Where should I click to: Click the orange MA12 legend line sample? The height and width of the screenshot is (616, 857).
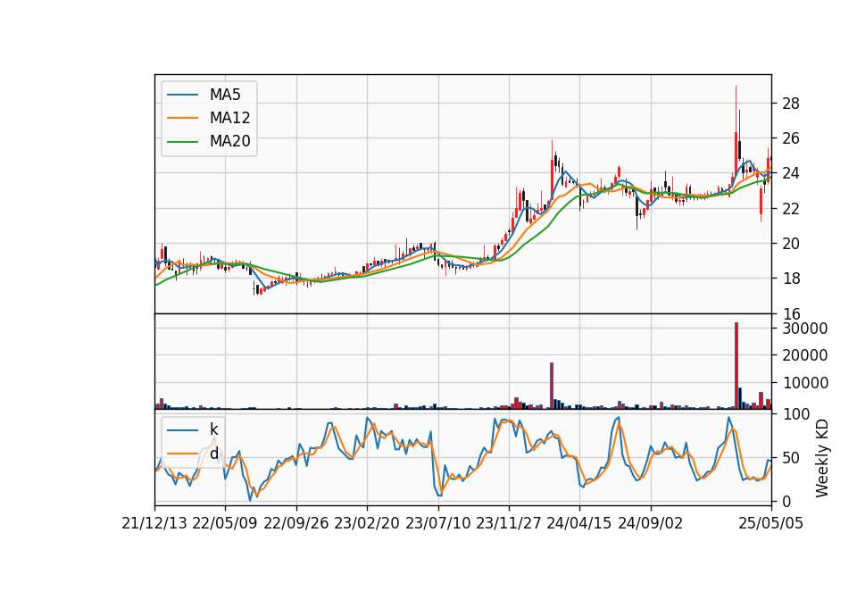point(182,118)
